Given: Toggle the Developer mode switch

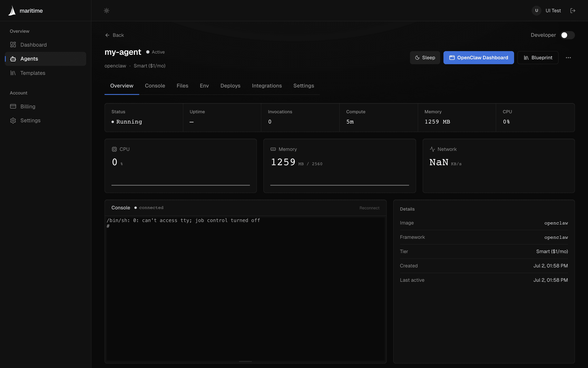Looking at the screenshot, I should [x=567, y=35].
